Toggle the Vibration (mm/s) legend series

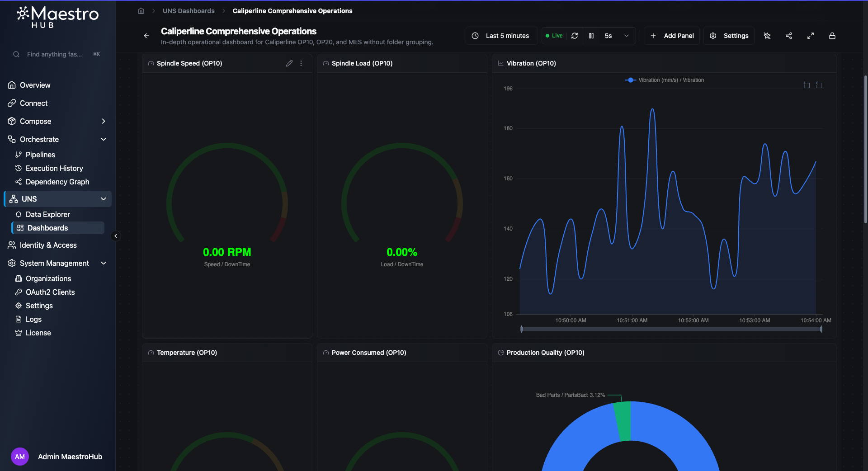(x=664, y=80)
